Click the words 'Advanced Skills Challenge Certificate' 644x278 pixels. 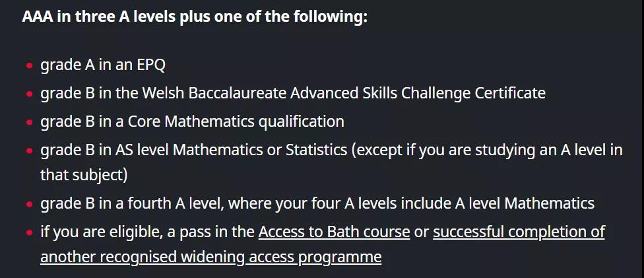pos(418,93)
